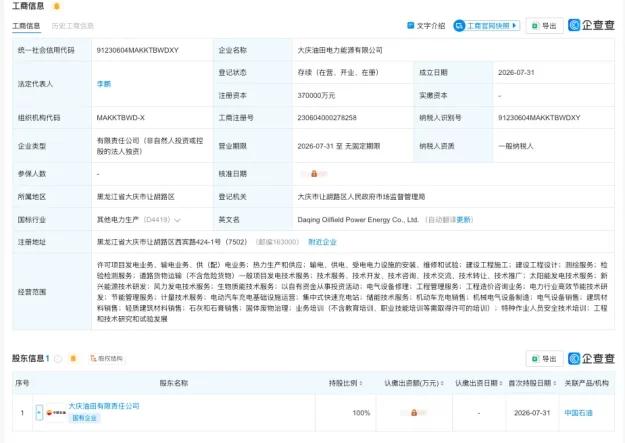Export business info with top 导出 button

pyautogui.click(x=544, y=26)
